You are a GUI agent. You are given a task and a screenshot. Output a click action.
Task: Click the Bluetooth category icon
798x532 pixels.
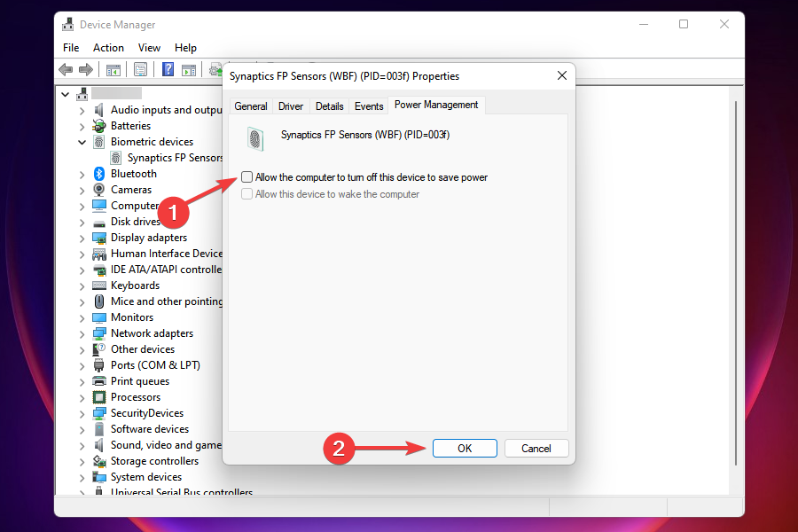coord(98,174)
